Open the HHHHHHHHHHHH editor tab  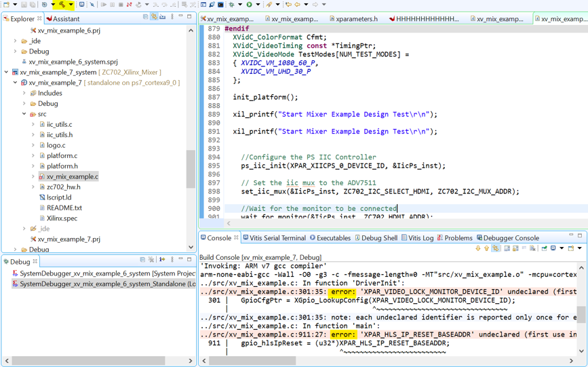[424, 19]
